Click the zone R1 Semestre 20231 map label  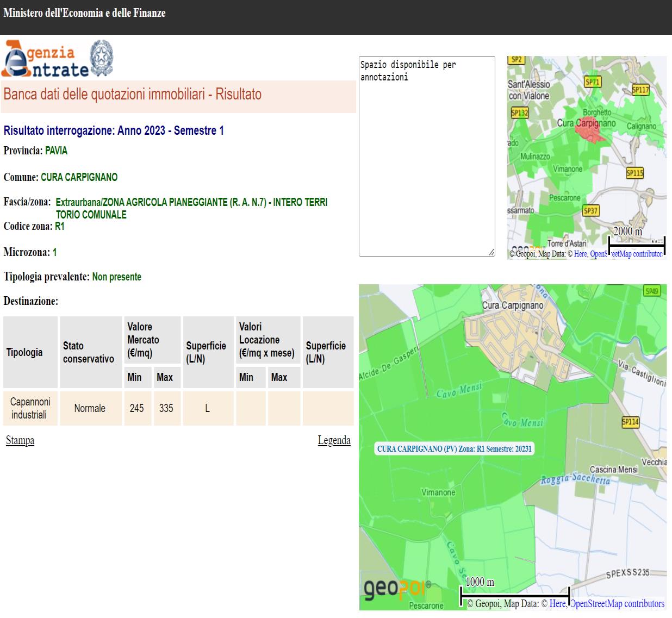pyautogui.click(x=455, y=449)
